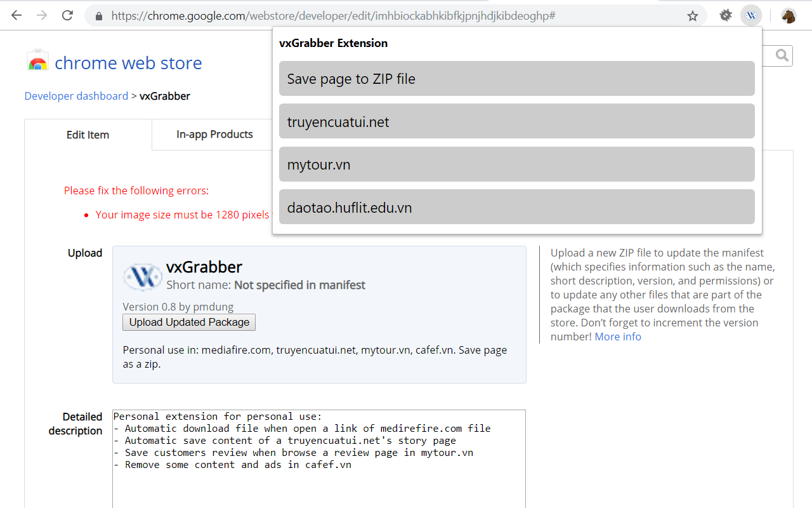This screenshot has height=508, width=812.
Task: Click 'Short name: Not specified in manifest'
Action: coord(266,285)
